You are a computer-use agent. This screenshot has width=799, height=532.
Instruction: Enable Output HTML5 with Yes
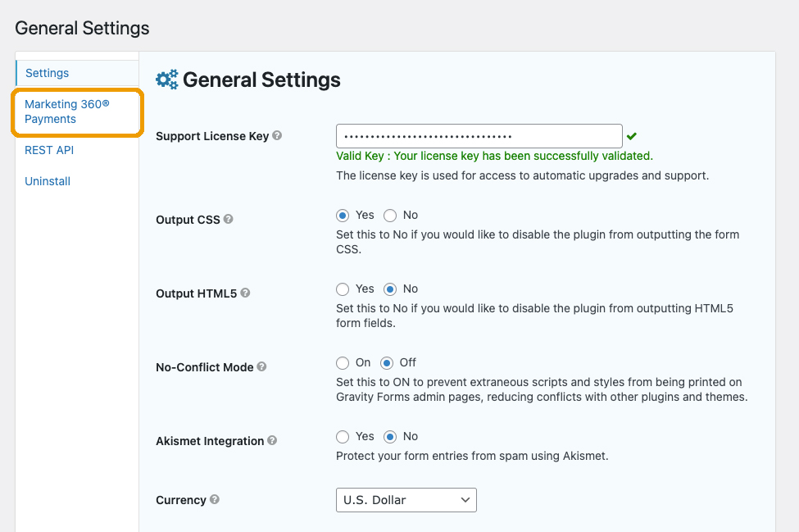point(343,289)
